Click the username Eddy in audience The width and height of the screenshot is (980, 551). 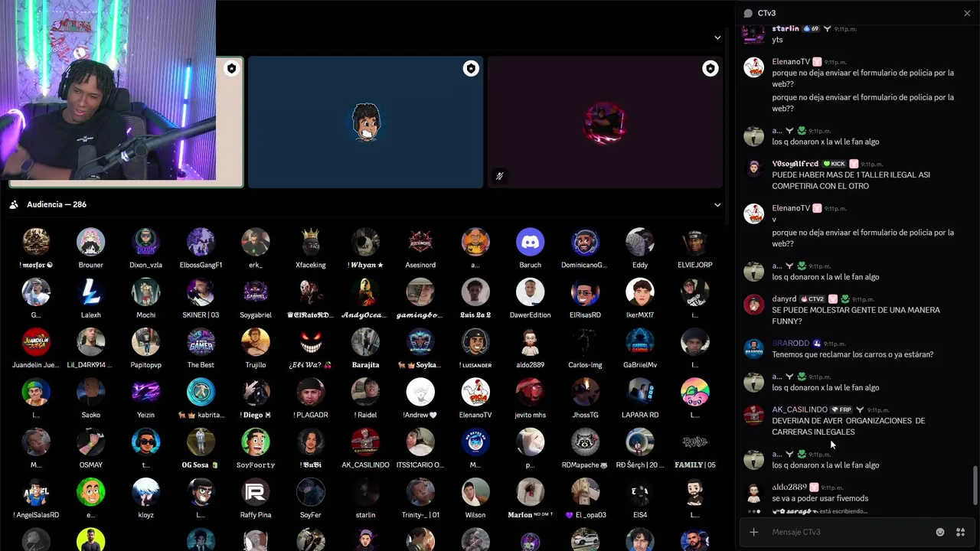pos(640,265)
